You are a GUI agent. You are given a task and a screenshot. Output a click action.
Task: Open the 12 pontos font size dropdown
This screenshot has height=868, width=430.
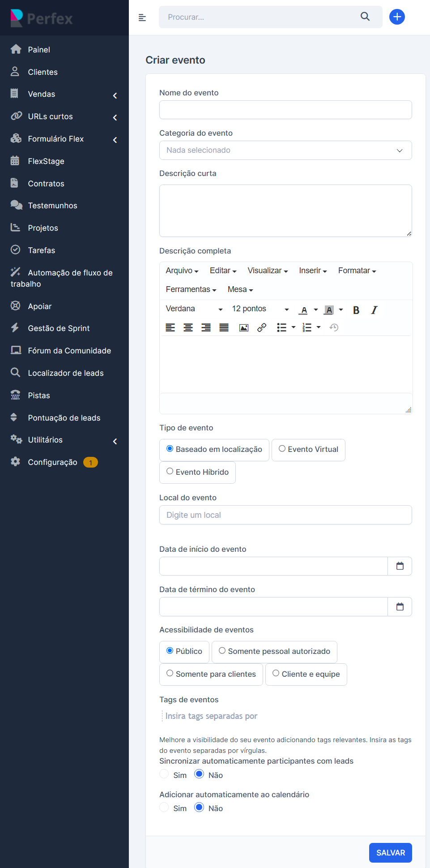(x=260, y=309)
